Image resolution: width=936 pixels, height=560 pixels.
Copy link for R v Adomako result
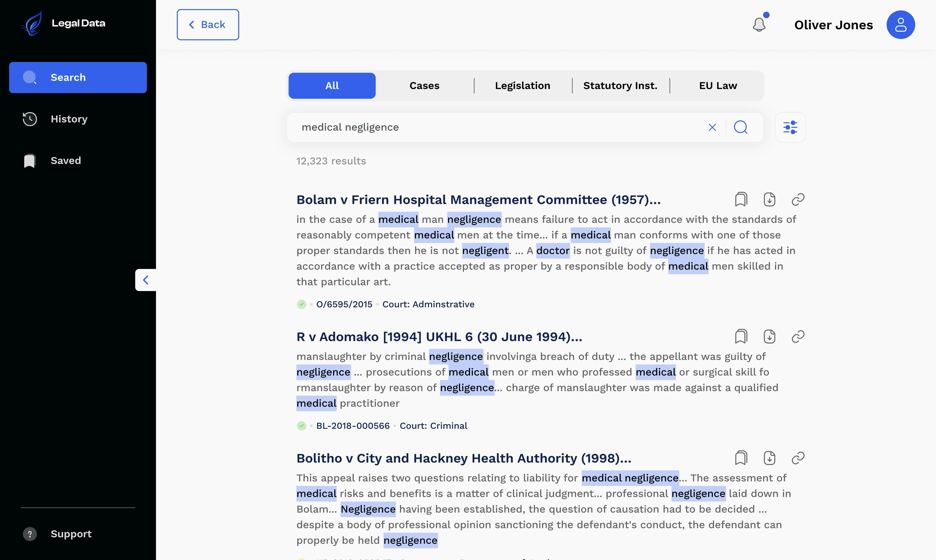[798, 336]
